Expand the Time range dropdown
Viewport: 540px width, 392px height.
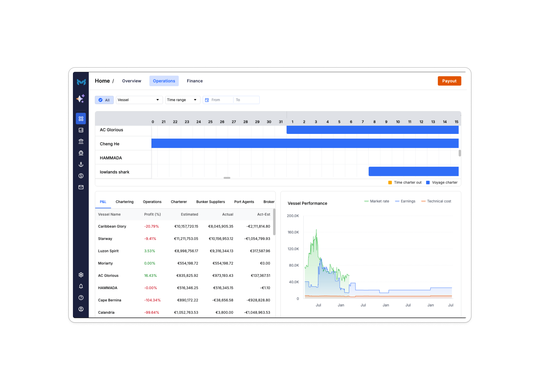(182, 100)
